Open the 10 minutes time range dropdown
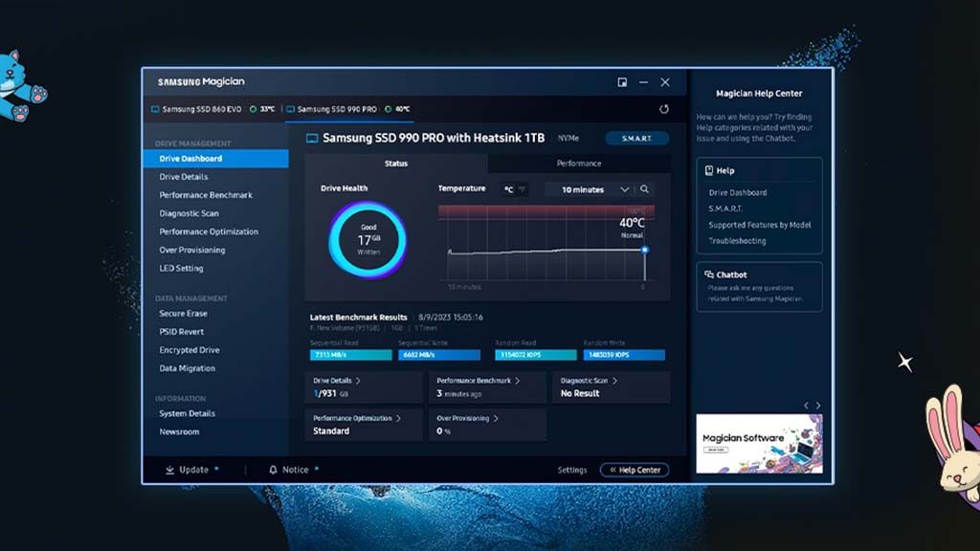The width and height of the screenshot is (980, 551). [x=595, y=189]
